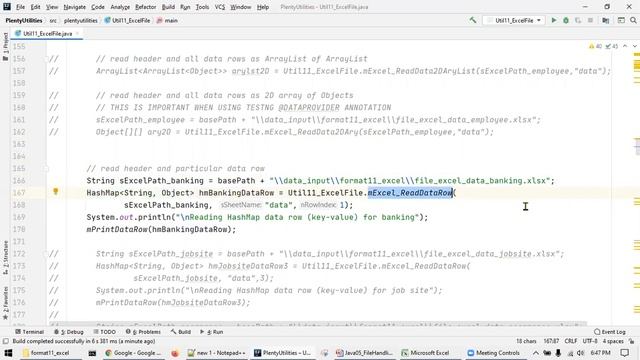This screenshot has height=360, width=640.
Task: Go to previous highlighted error arrow
Action: pyautogui.click(x=625, y=46)
